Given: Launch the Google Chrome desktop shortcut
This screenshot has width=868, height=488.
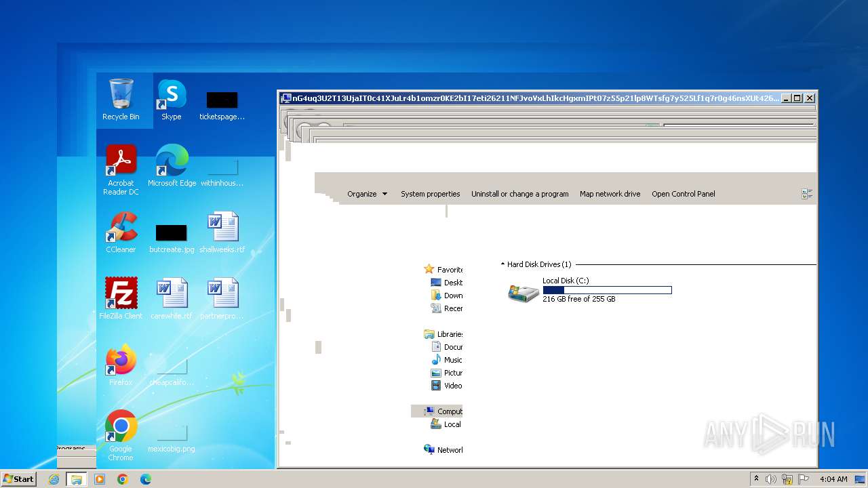Looking at the screenshot, I should 121,435.
